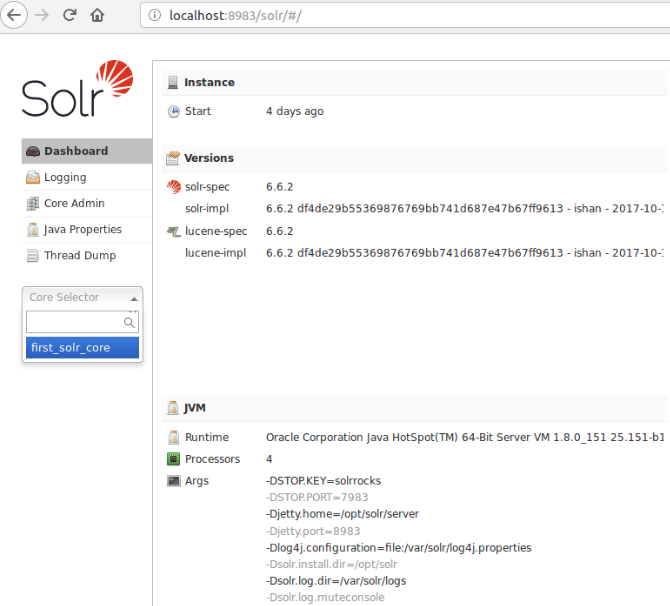Click the Runtime jar icon

(173, 437)
